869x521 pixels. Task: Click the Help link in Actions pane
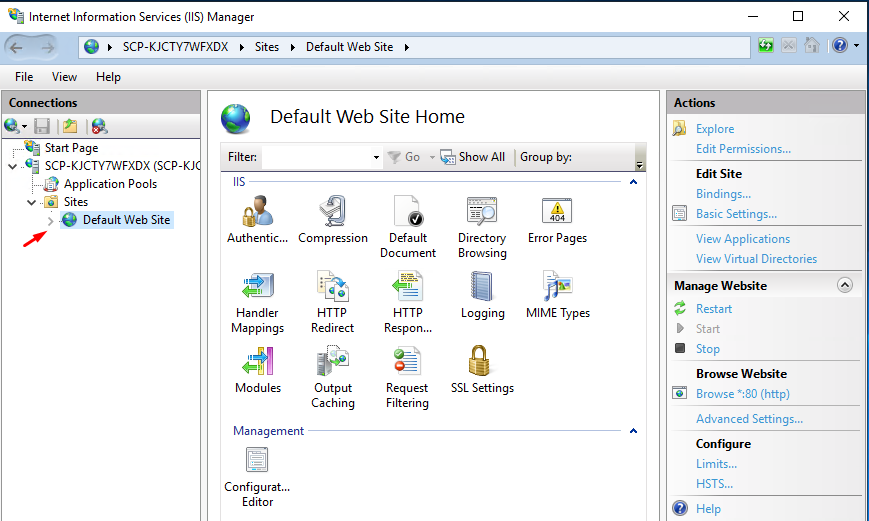[x=708, y=509]
